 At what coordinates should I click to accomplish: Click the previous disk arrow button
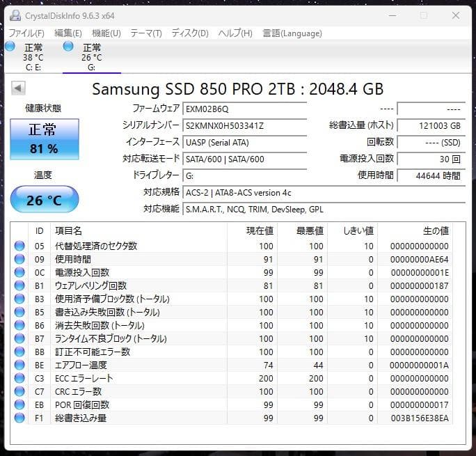(18, 88)
